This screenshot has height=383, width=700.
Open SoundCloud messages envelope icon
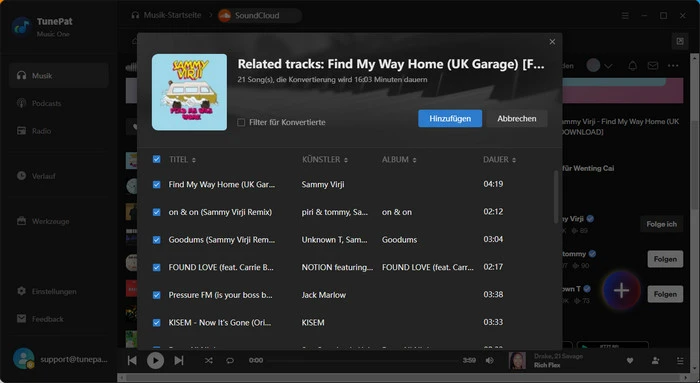pyautogui.click(x=653, y=66)
